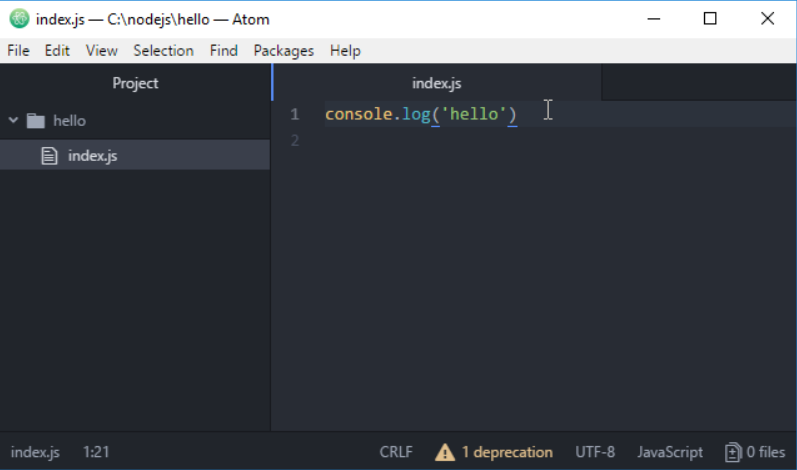This screenshot has width=797, height=470.
Task: Click the Atom logo in title bar
Action: tap(19, 19)
